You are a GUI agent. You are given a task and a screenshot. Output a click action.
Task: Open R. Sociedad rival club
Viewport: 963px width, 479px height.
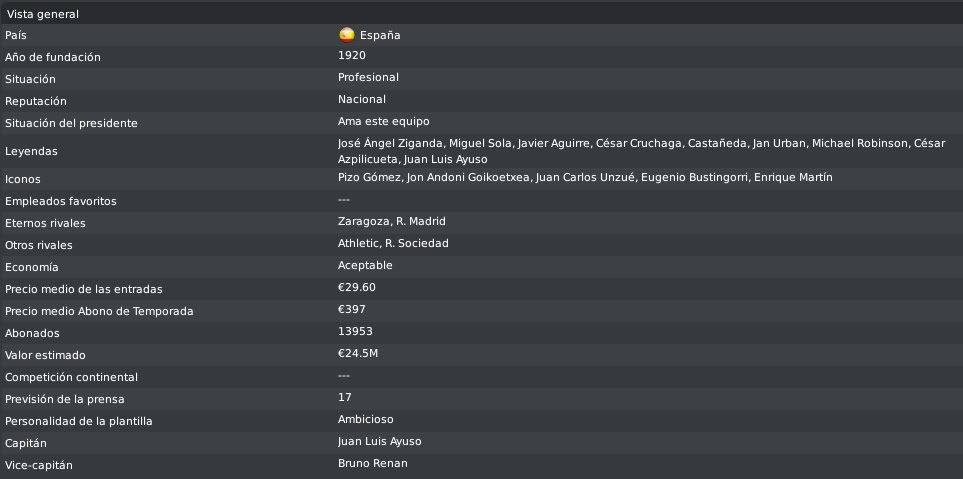pos(416,244)
